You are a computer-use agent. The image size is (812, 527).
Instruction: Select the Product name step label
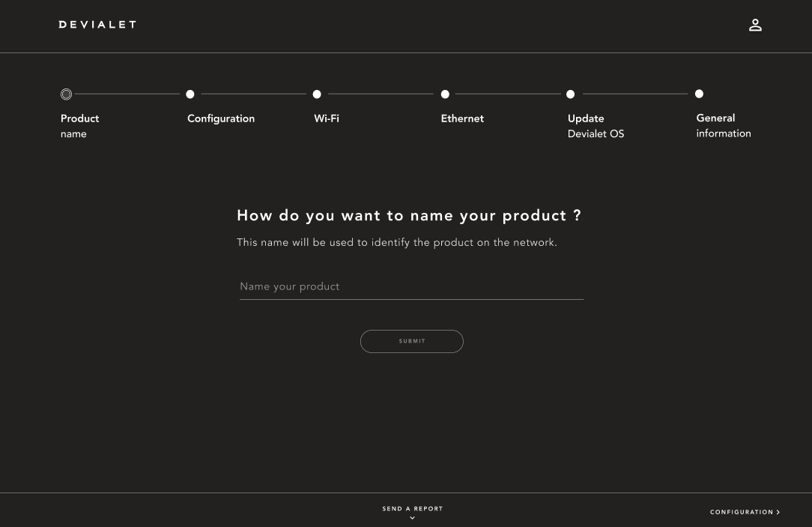tap(79, 126)
